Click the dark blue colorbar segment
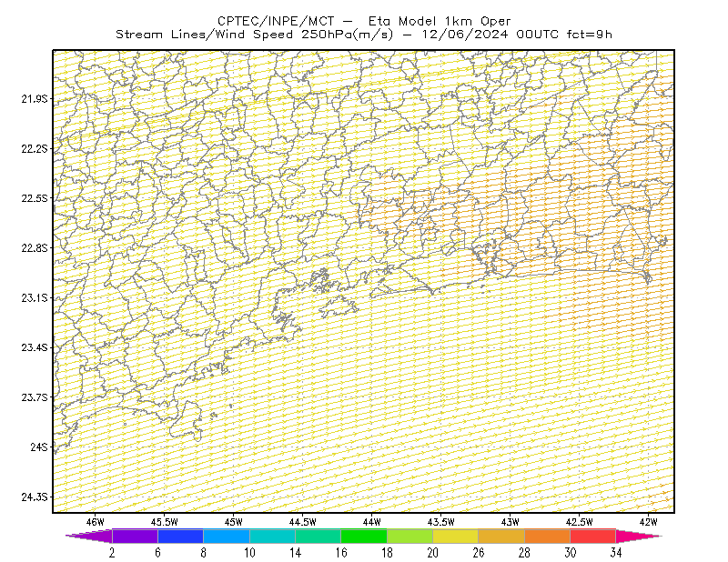 tap(180, 536)
